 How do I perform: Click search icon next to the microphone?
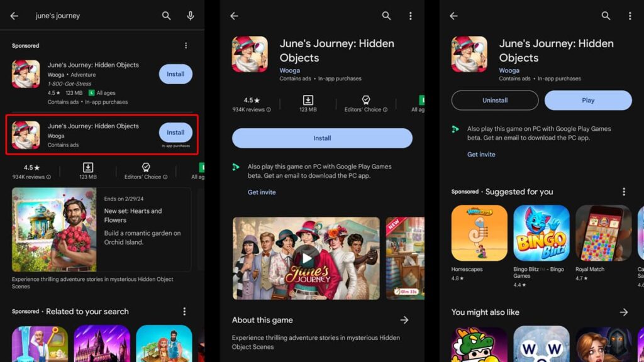click(x=167, y=16)
